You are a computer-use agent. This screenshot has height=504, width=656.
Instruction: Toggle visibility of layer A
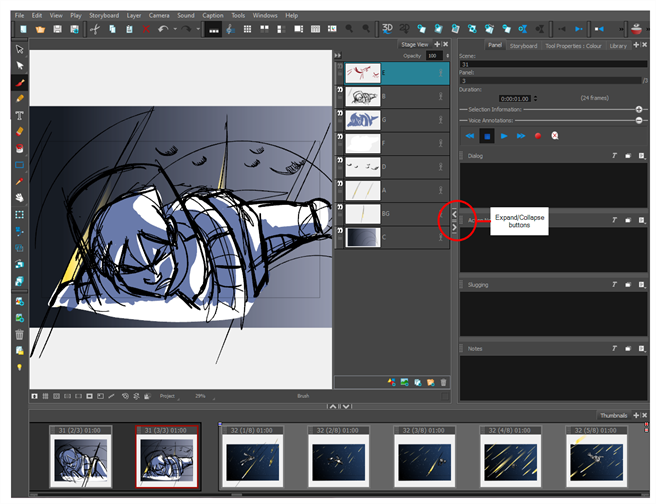pos(340,183)
